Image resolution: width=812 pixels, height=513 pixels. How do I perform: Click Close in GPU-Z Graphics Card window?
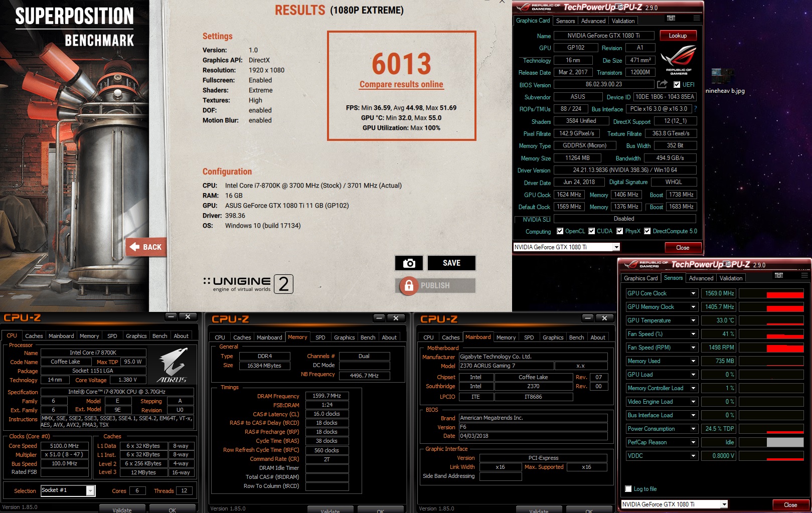[x=682, y=248]
